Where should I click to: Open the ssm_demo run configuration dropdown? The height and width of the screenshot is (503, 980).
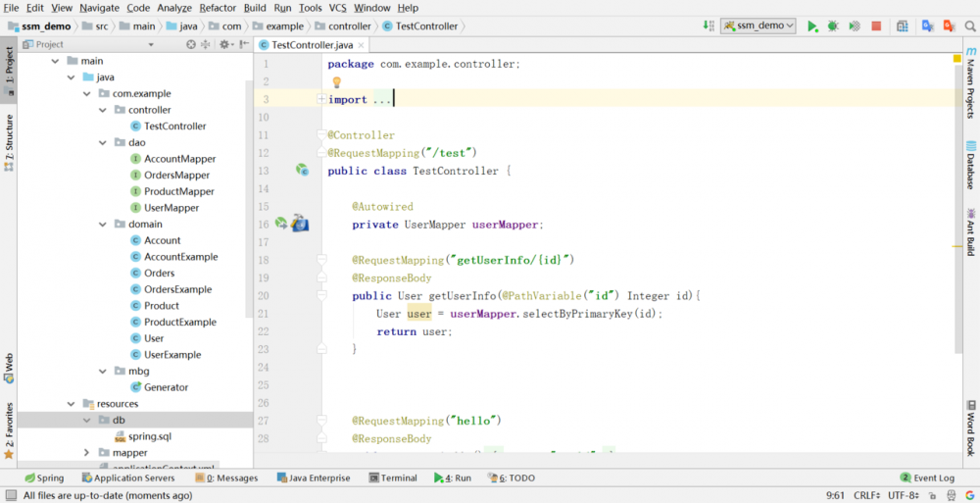click(x=759, y=26)
